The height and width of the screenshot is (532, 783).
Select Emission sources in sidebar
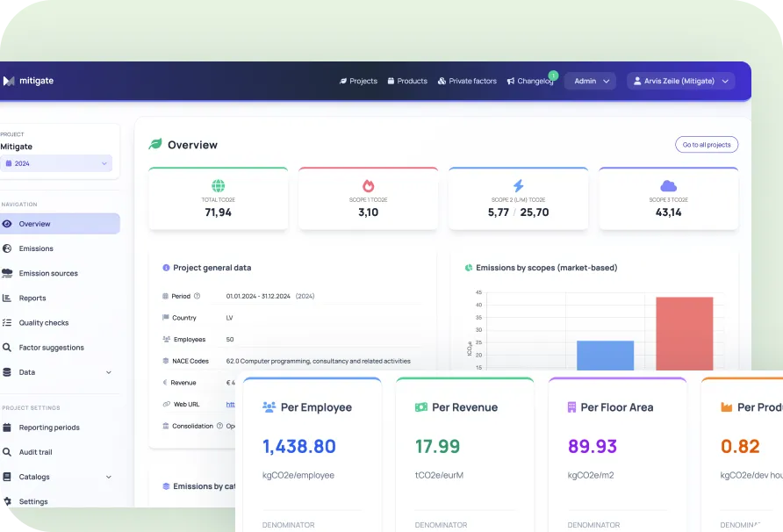click(48, 273)
